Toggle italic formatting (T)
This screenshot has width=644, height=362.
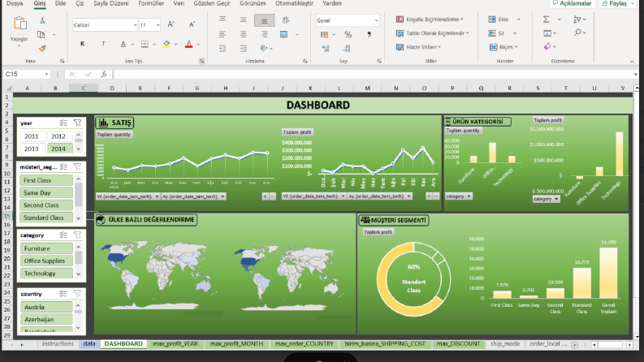point(103,44)
